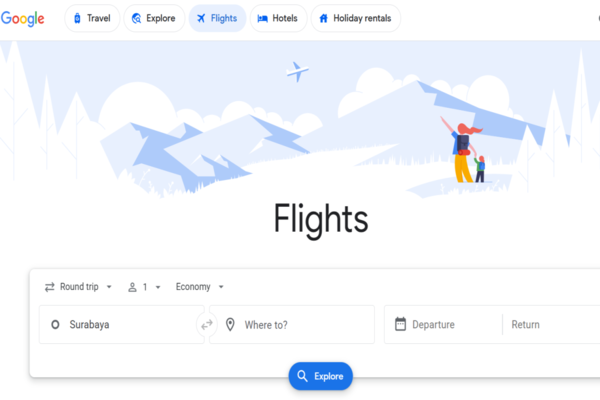The width and height of the screenshot is (600, 400).
Task: Switch to the Hotels tab
Action: [278, 18]
